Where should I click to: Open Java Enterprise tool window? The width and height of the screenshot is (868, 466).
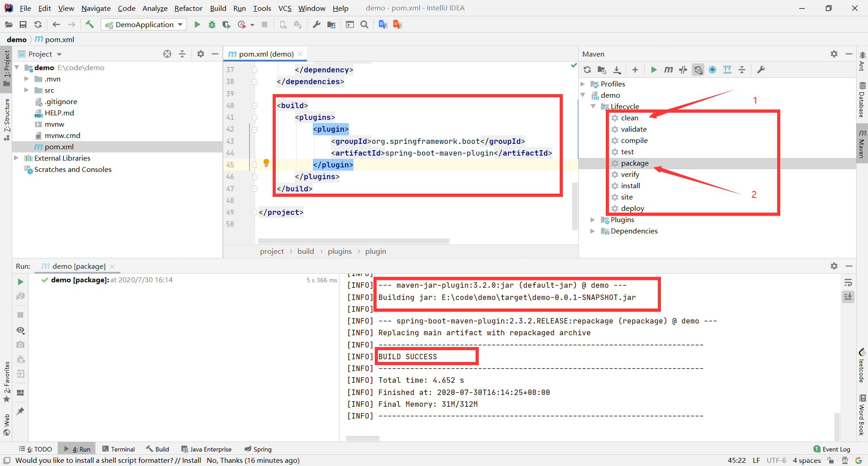pos(206,449)
